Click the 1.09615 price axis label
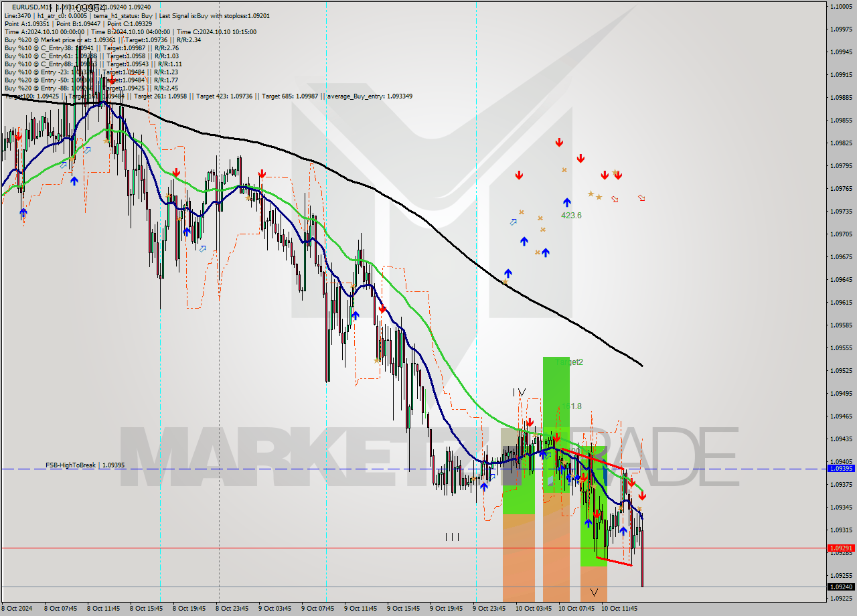857x616 pixels. tap(842, 302)
